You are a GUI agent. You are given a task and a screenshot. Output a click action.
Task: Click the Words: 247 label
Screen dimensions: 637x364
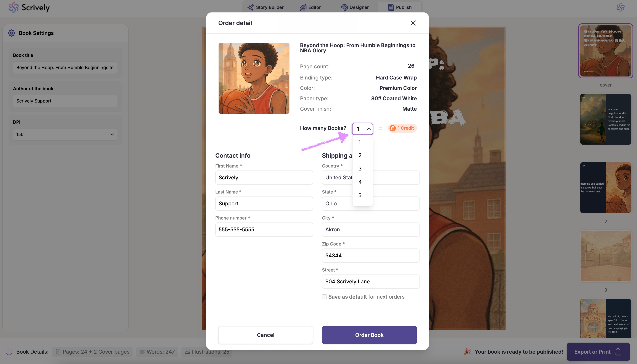[x=160, y=352]
